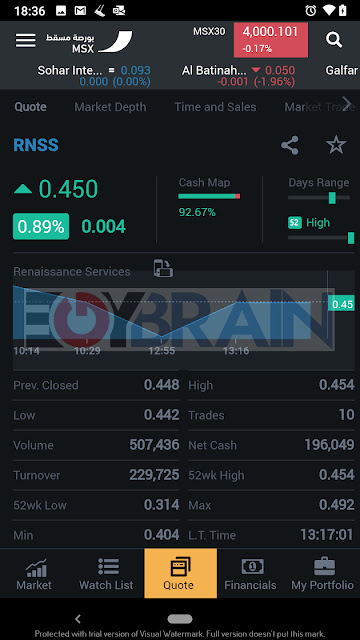This screenshot has height=640, width=360.
Task: Tap the green up-arrow price indicator
Action: (23, 189)
